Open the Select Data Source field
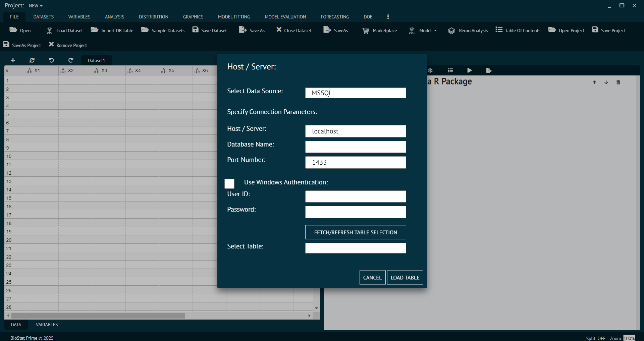The image size is (644, 341). 355,93
